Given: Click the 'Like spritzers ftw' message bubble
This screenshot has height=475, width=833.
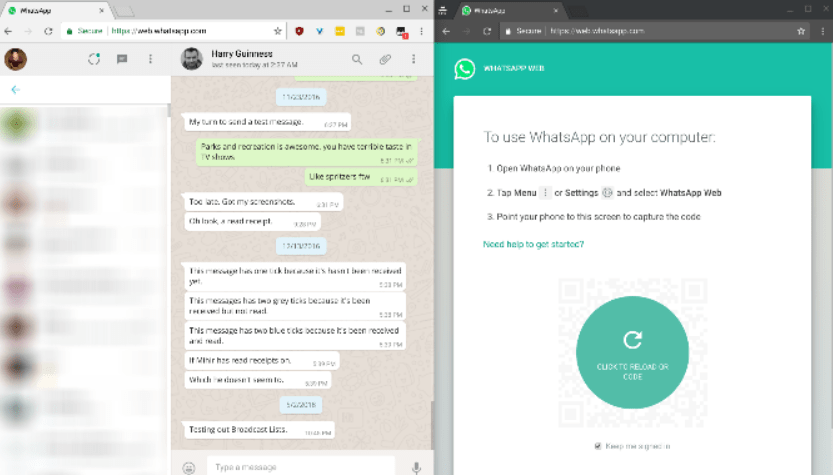Looking at the screenshot, I should (361, 177).
